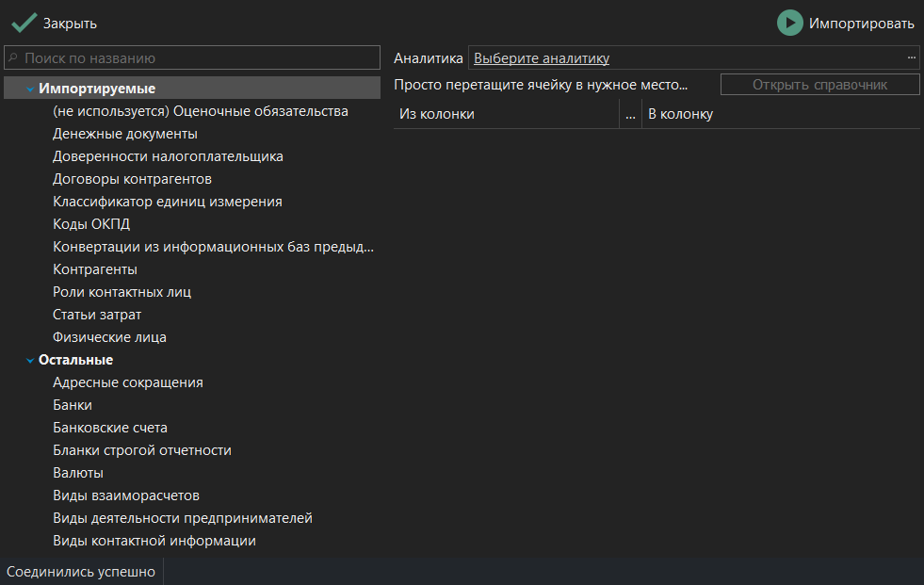Open the ellipsis button next to Выберите аналитику
The height and width of the screenshot is (585, 924).
click(911, 57)
